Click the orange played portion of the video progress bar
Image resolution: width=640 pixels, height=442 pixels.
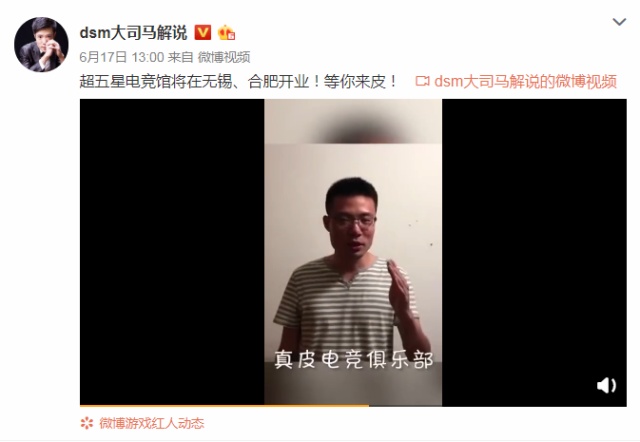pos(224,406)
